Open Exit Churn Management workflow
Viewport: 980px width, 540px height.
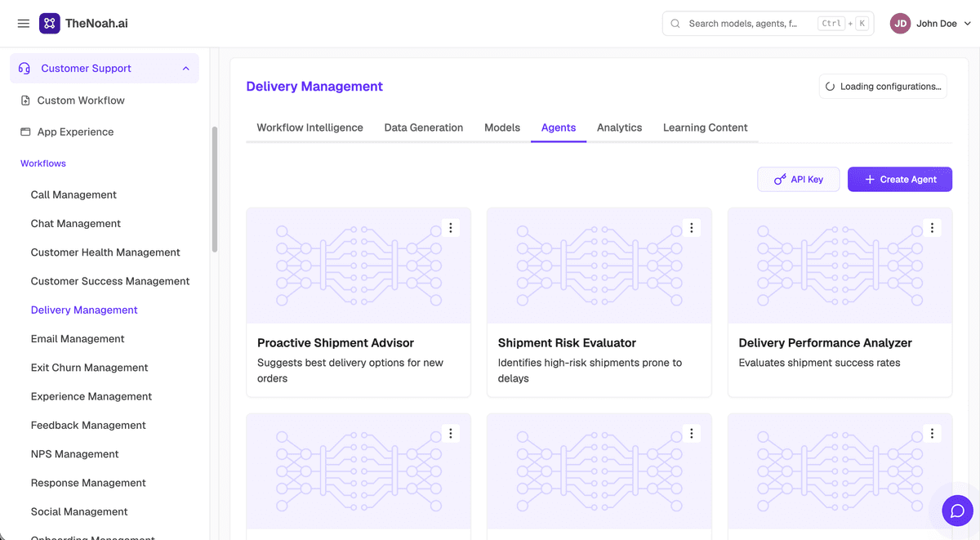(x=90, y=368)
